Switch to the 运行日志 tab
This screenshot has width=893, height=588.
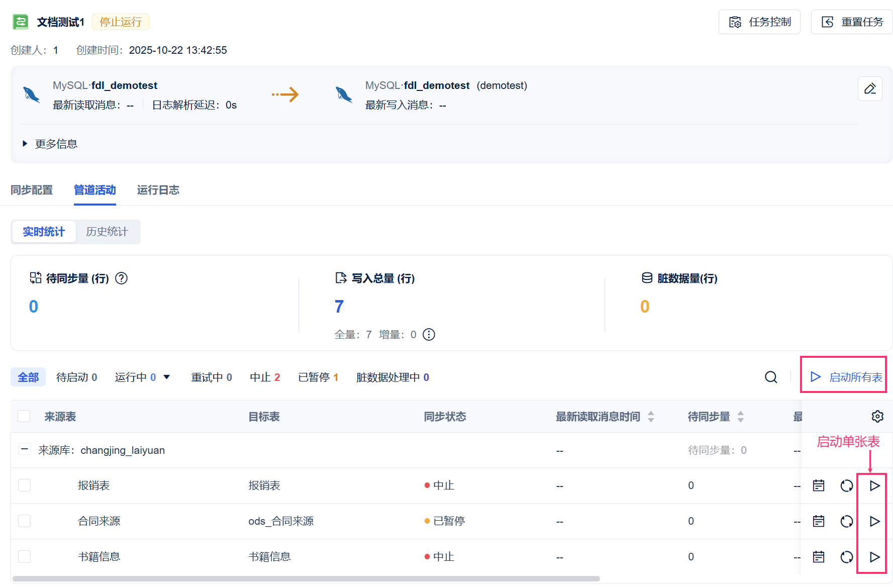point(158,190)
